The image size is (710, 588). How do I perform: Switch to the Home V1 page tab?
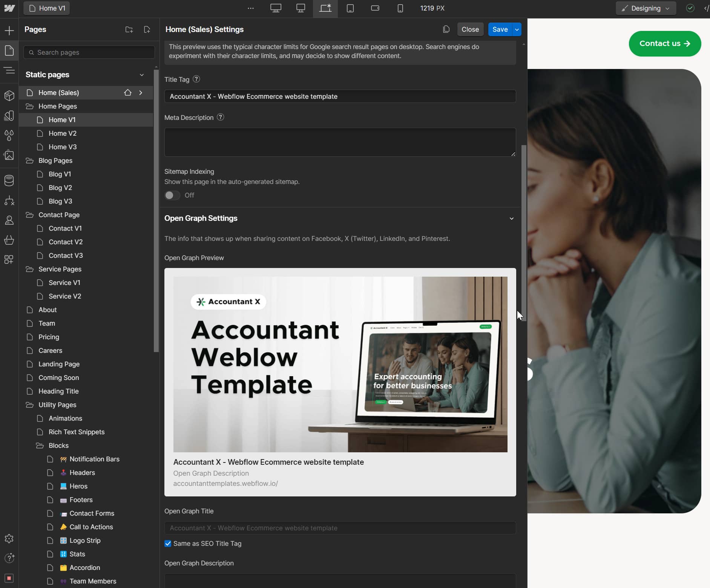click(46, 8)
